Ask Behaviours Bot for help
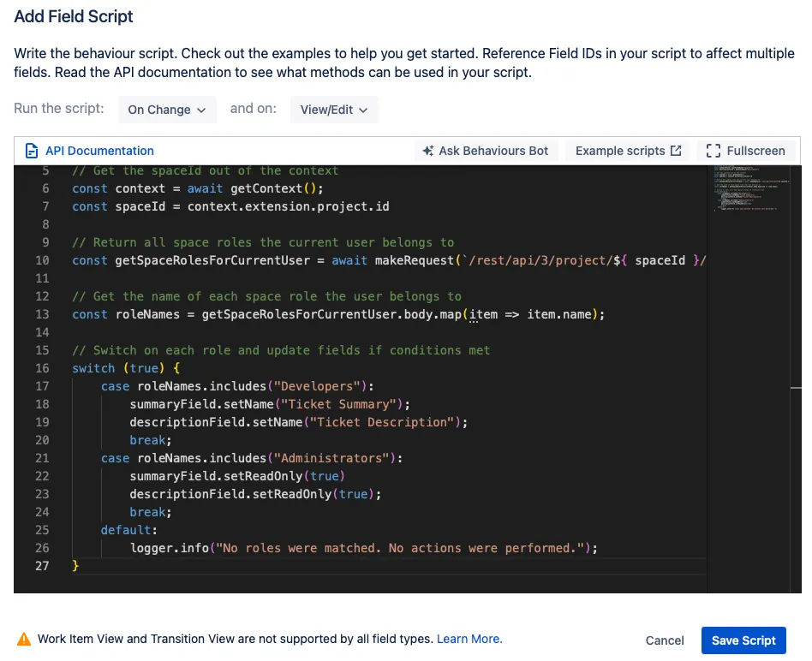This screenshot has height=661, width=812. point(486,151)
